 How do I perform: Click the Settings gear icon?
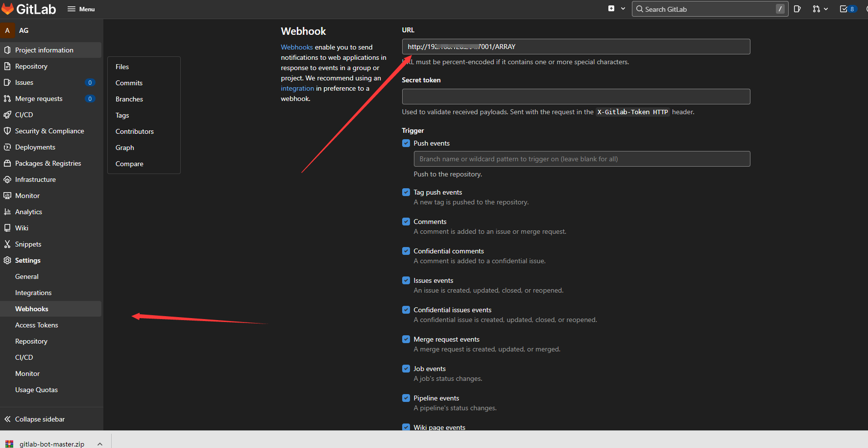7,260
